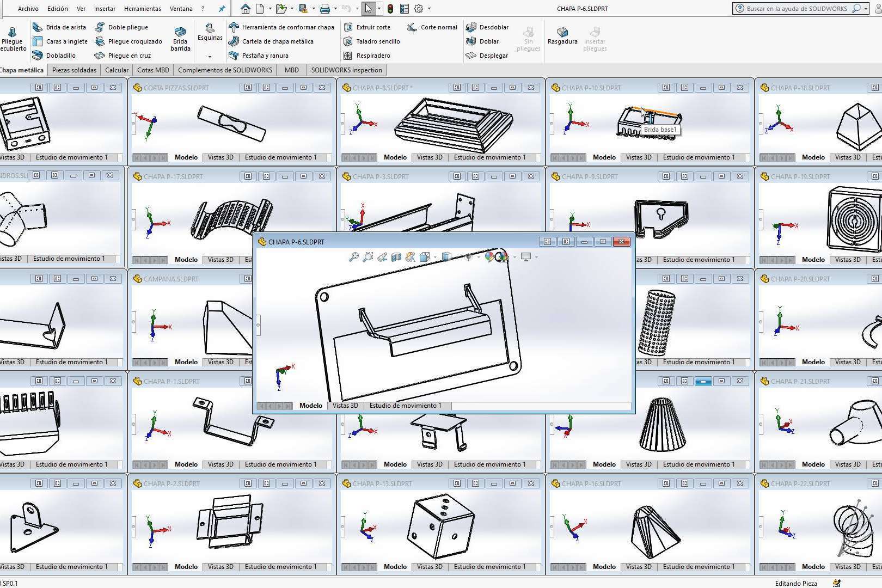Click the Dobladillo hem tool
The height and width of the screenshot is (588, 882).
[54, 56]
